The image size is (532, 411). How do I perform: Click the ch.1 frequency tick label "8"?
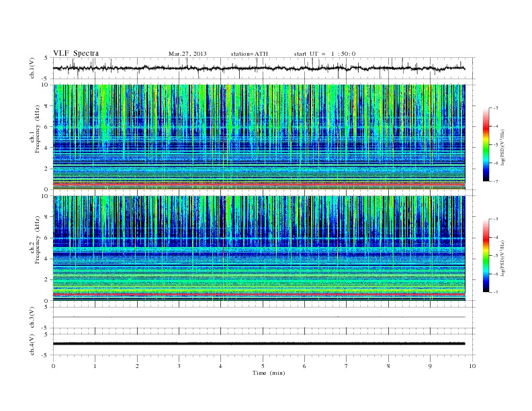(x=46, y=106)
